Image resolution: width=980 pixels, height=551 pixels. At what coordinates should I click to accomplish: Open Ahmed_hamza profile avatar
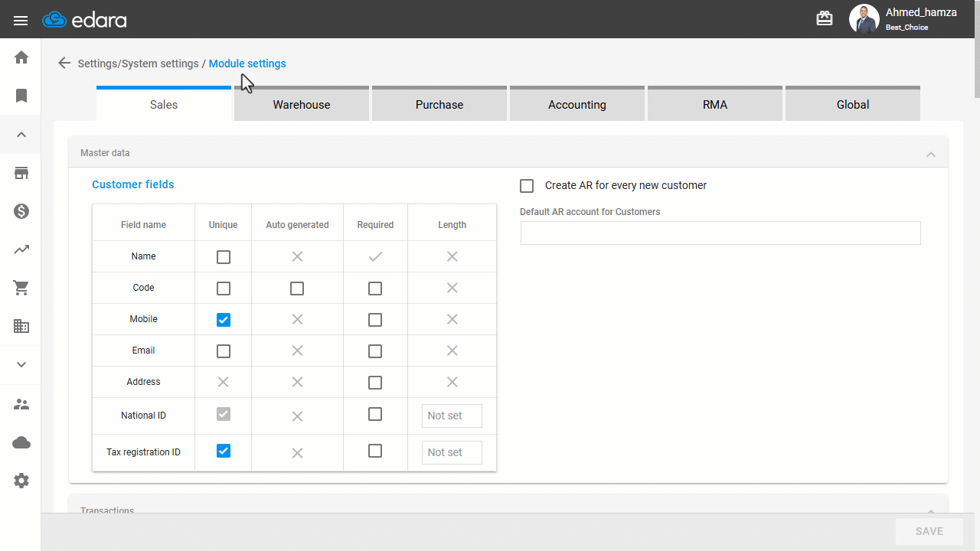[864, 19]
